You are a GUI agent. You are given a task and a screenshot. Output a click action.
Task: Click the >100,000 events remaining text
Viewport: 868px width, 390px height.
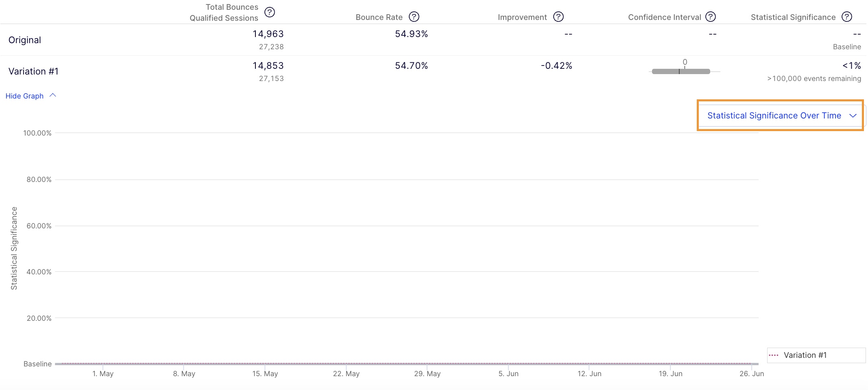813,79
